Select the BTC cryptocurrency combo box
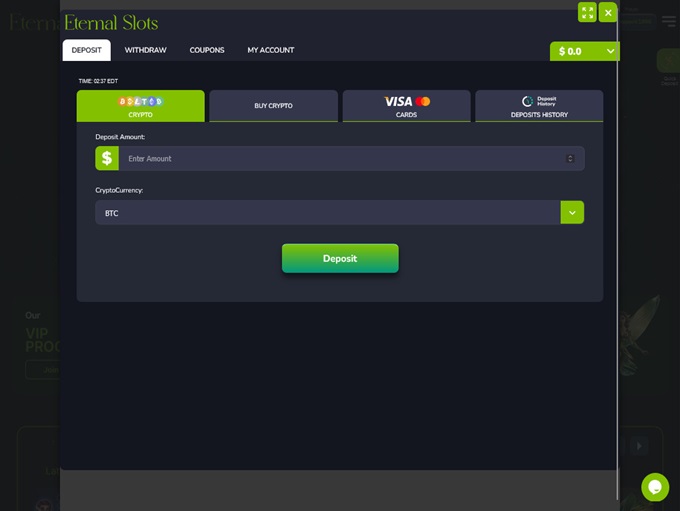680x511 pixels. pos(328,212)
